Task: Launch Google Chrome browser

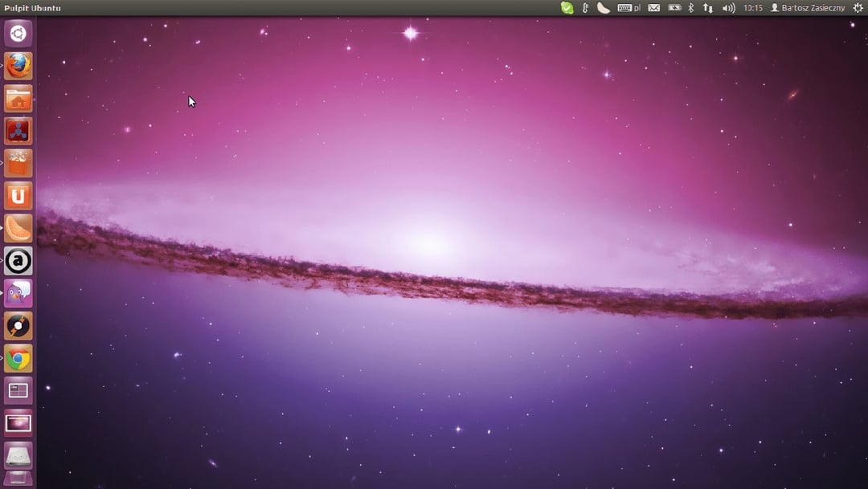Action: tap(18, 358)
